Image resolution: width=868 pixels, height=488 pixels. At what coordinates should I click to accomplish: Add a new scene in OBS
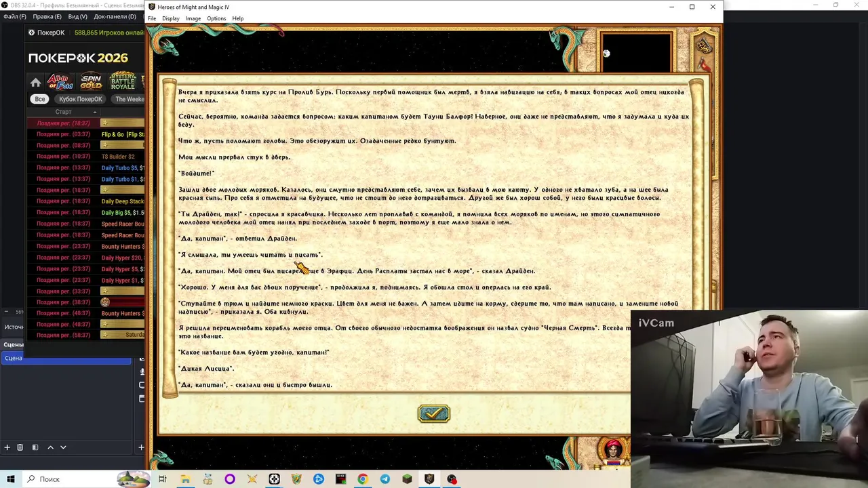7,447
